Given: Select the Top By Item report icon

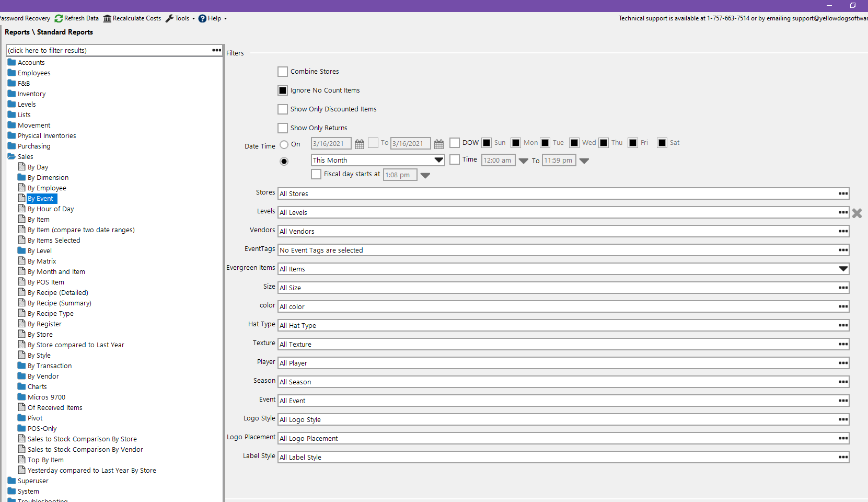Looking at the screenshot, I should pos(22,460).
